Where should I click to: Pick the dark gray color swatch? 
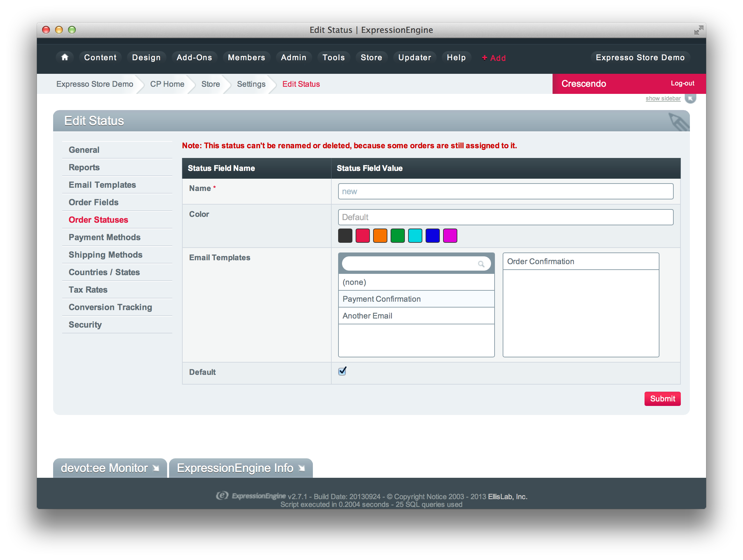coord(345,236)
